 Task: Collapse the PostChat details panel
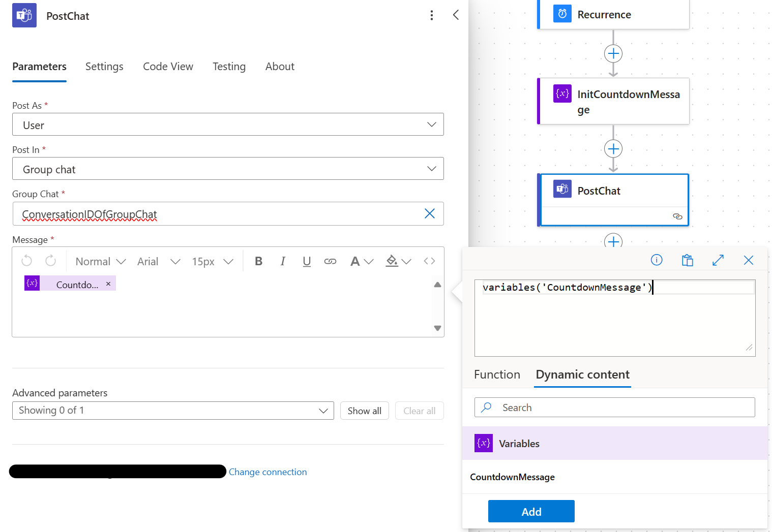(456, 15)
